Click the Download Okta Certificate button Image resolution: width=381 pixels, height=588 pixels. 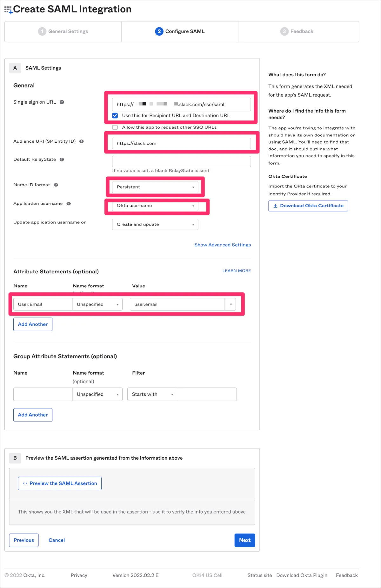tap(308, 206)
